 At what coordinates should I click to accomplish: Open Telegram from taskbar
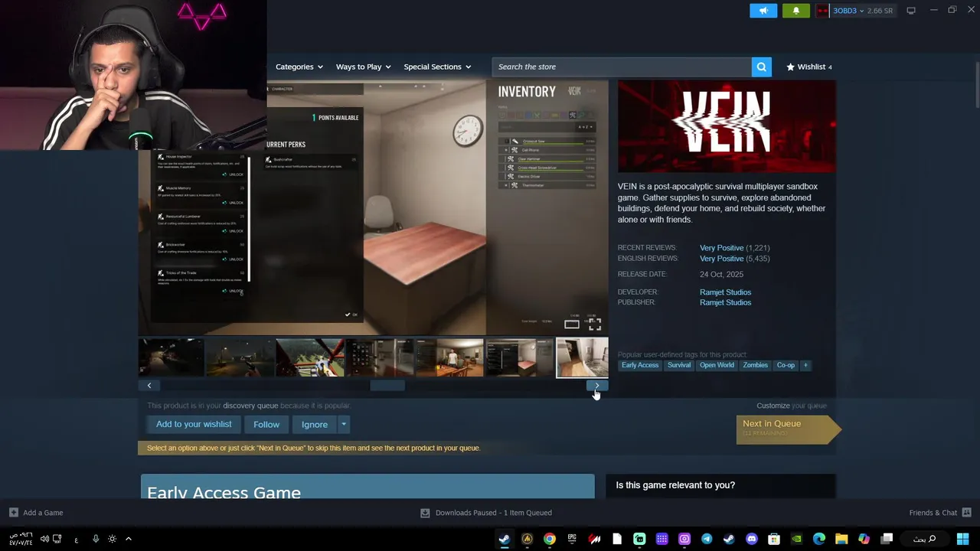pos(707,539)
